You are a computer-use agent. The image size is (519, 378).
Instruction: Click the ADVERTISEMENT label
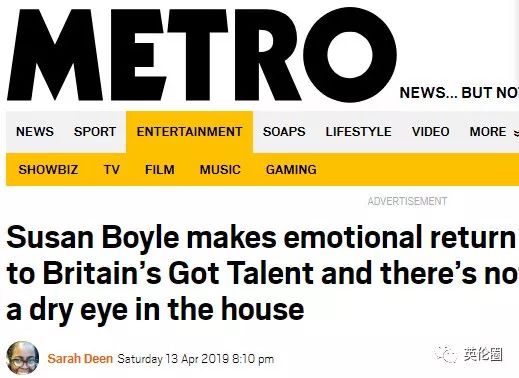click(x=407, y=201)
